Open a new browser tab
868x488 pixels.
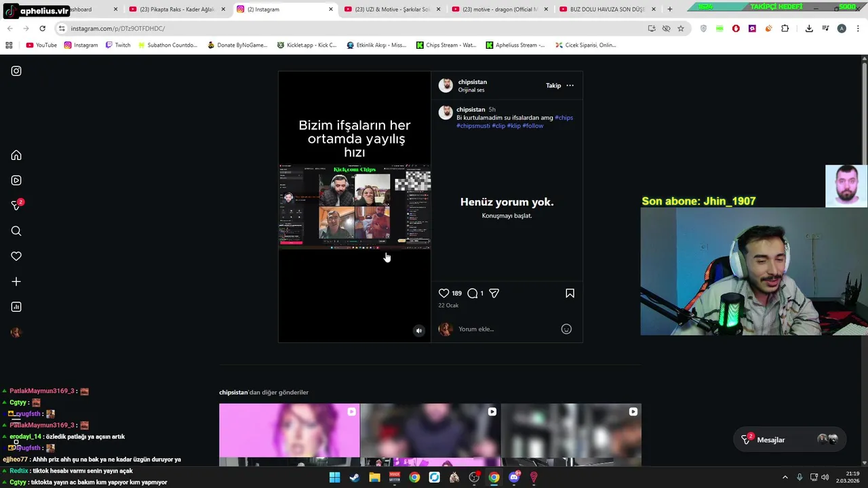(670, 9)
